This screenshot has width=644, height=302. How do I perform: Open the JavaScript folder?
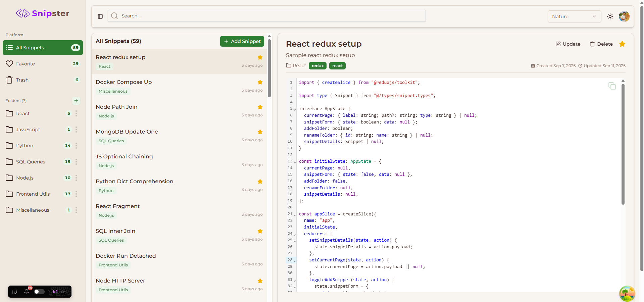37,130
